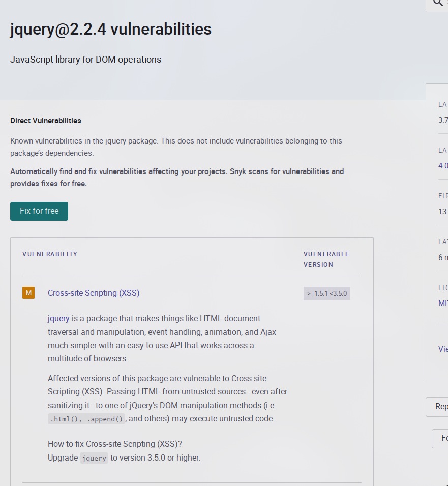Click the >=1.5.1 <3.5.0 version badge

(326, 293)
